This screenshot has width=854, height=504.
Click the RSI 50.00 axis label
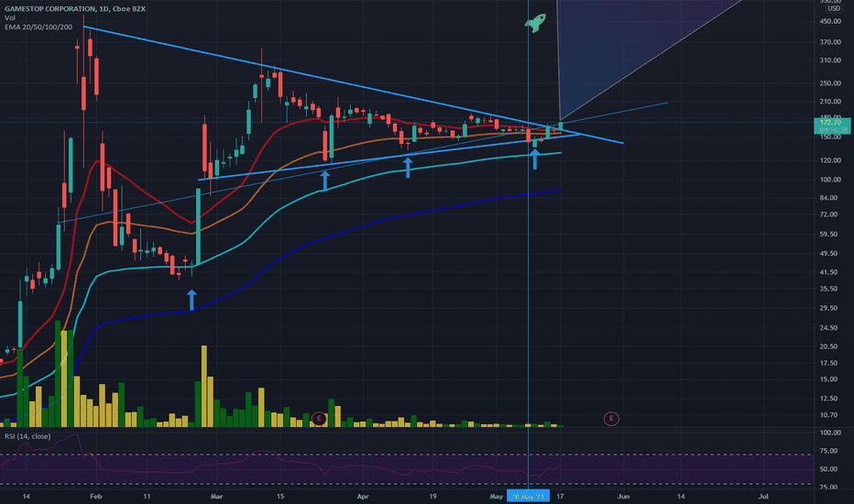(x=828, y=468)
